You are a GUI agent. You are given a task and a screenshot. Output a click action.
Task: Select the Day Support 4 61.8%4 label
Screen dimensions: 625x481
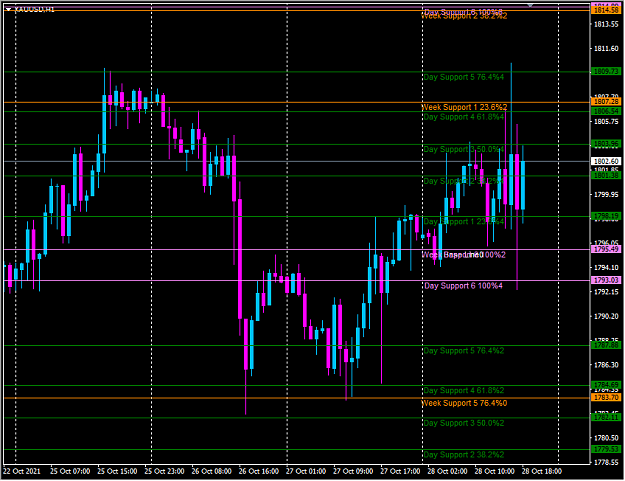coord(464,117)
